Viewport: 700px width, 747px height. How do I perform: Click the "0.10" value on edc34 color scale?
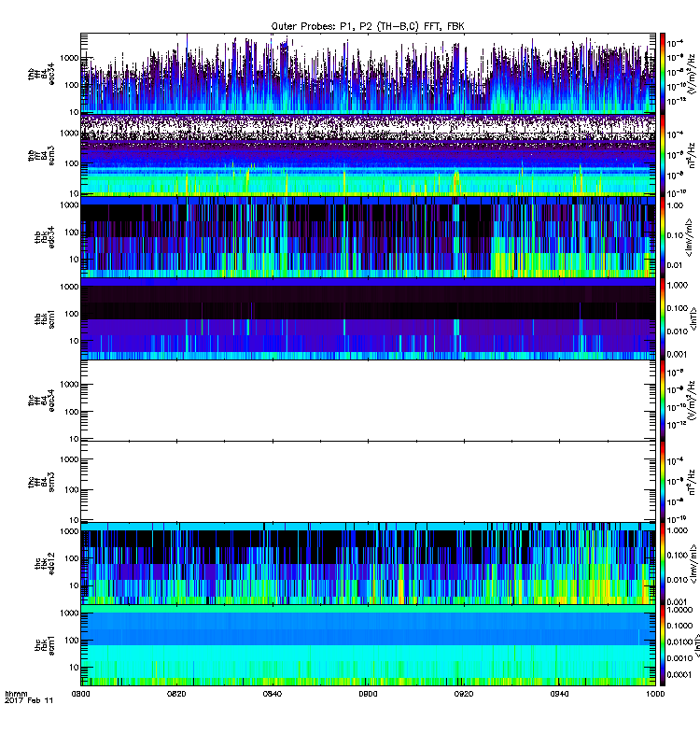(x=676, y=235)
